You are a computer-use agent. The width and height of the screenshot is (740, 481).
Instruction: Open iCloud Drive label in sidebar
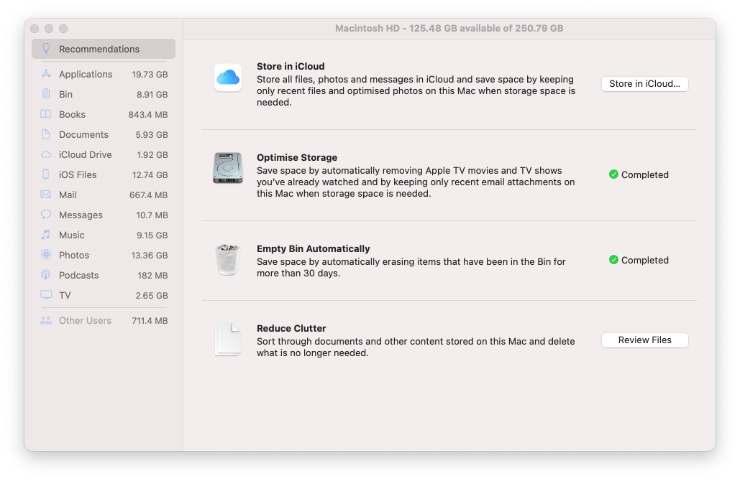point(85,154)
